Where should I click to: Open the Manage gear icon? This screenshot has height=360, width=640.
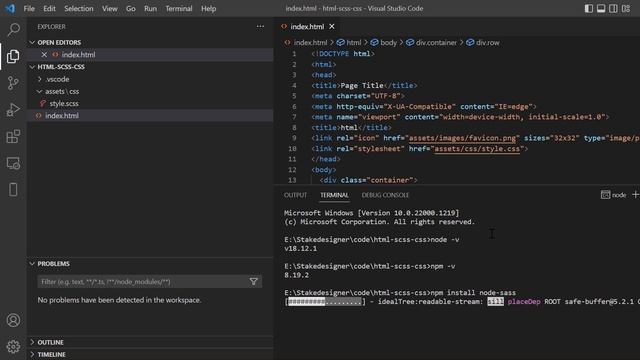pyautogui.click(x=13, y=347)
